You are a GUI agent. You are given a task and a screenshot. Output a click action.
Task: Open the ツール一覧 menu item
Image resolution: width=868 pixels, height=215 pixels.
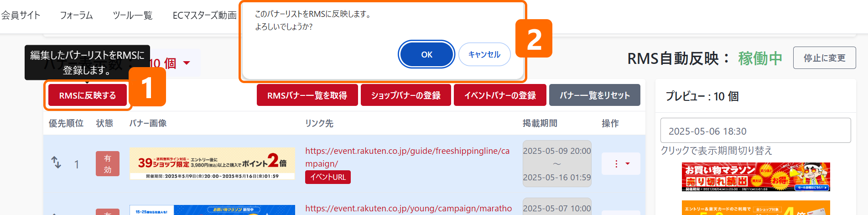[133, 16]
